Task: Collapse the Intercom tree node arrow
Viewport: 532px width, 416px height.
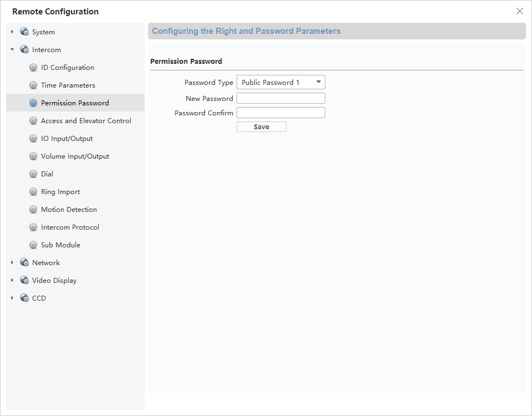Action: [x=12, y=50]
